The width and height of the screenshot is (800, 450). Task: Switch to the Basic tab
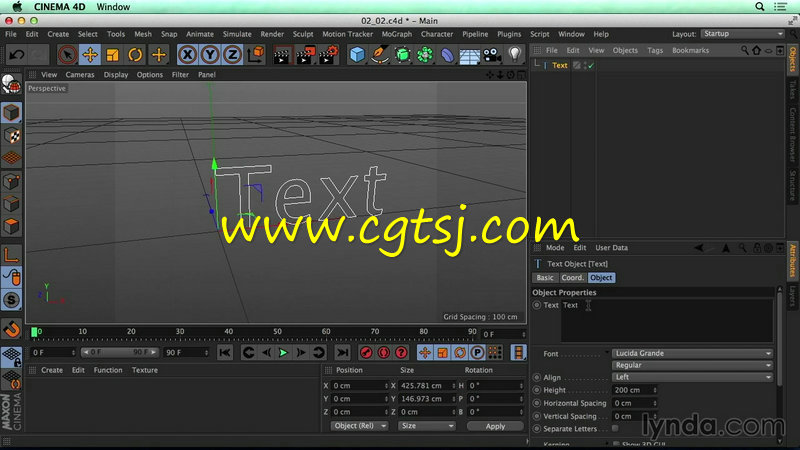click(544, 278)
